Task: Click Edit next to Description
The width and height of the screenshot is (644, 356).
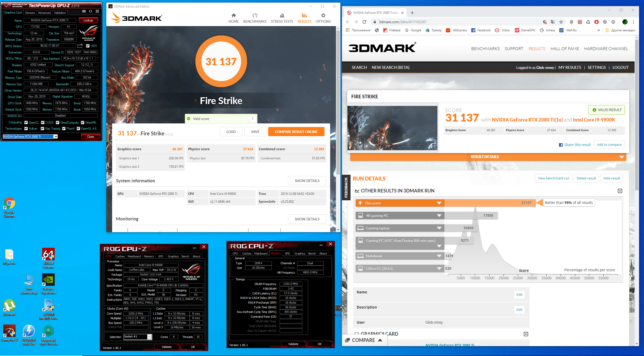Action: tap(519, 310)
